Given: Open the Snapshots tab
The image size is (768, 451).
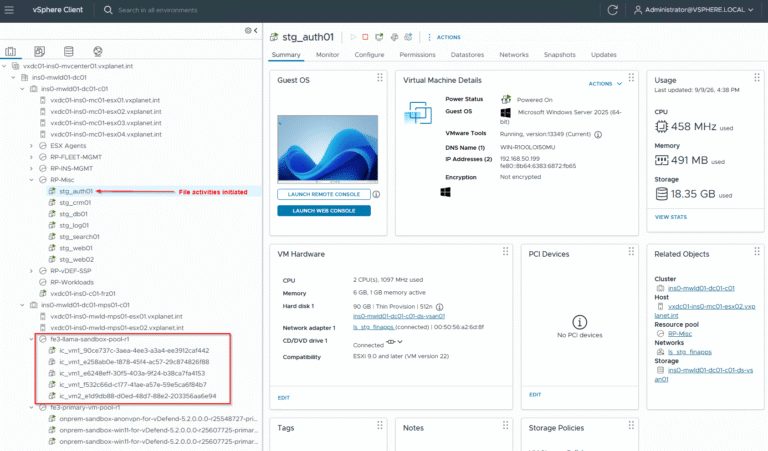Looking at the screenshot, I should click(559, 55).
